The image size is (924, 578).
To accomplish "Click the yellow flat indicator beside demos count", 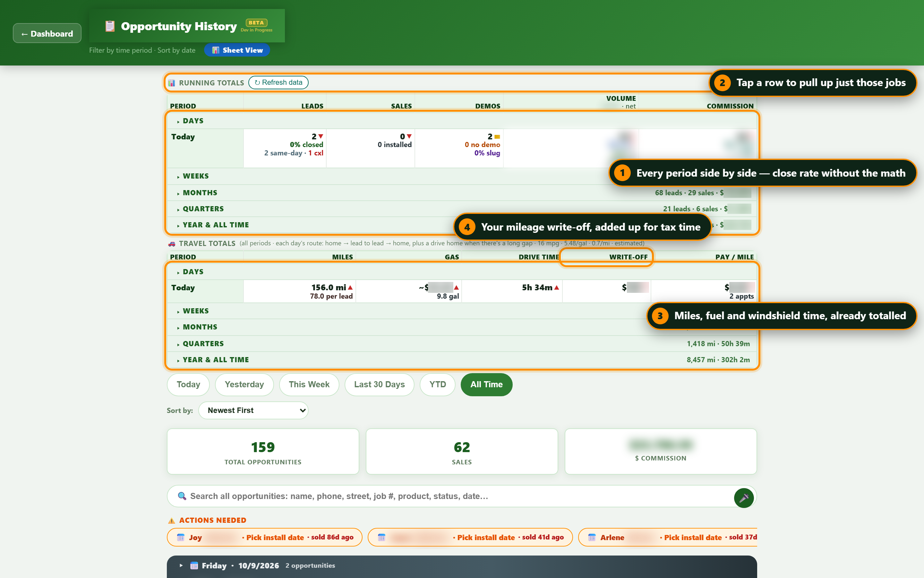I will pos(497,137).
